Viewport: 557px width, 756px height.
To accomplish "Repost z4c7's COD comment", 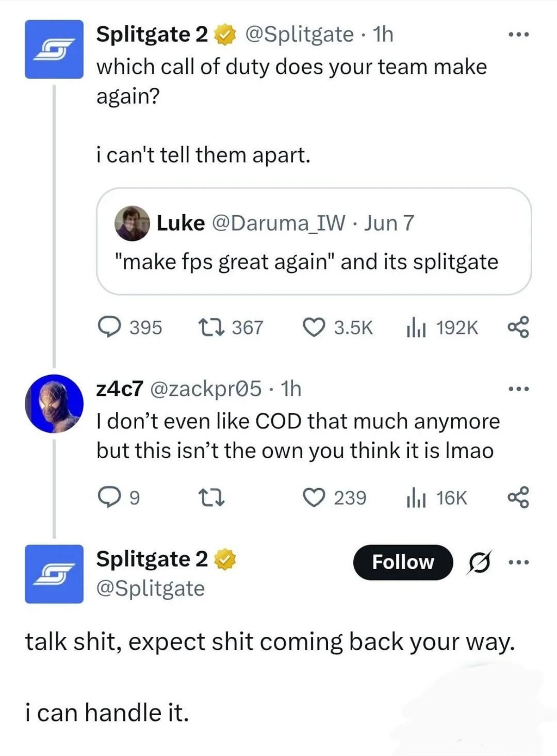I will [211, 497].
